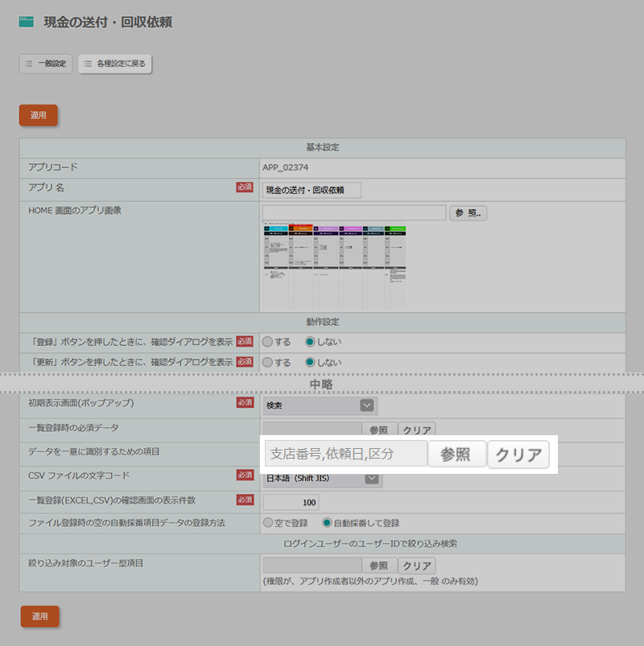Open 一般設定 from the top toolbar
The height and width of the screenshot is (646, 644).
coord(46,64)
